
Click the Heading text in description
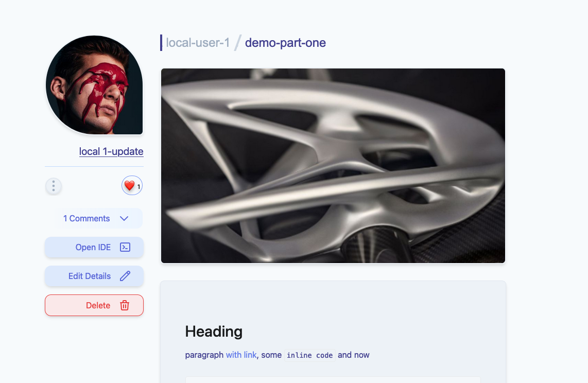214,332
